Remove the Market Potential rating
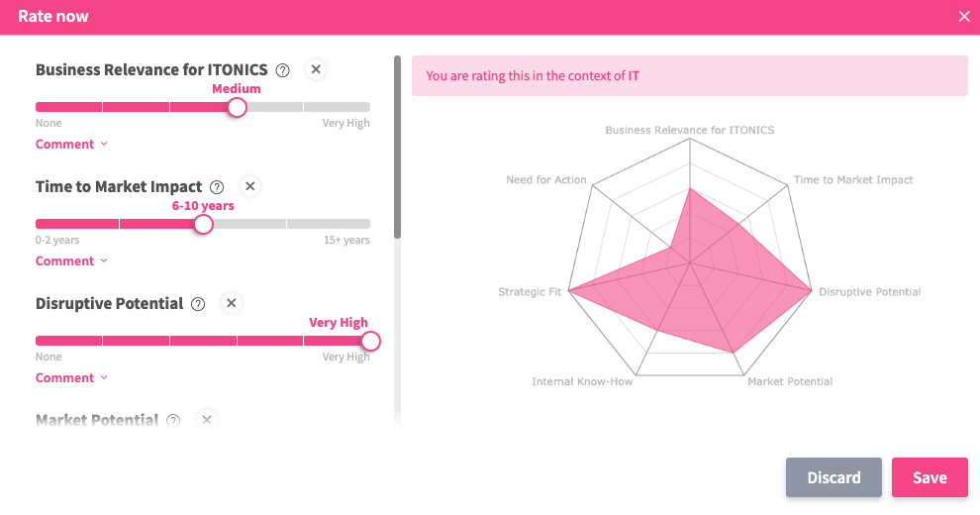The image size is (980, 515). coord(207,420)
